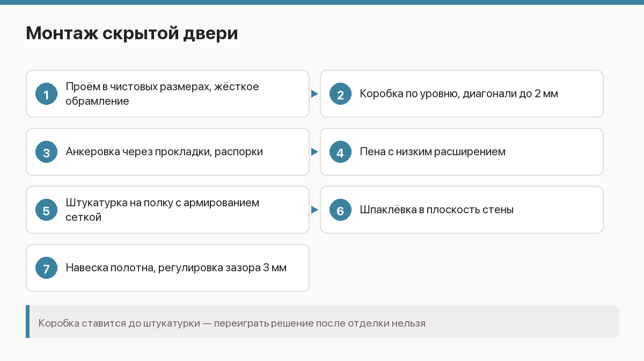Select step circle number 4
The image size is (644, 361).
[340, 152]
